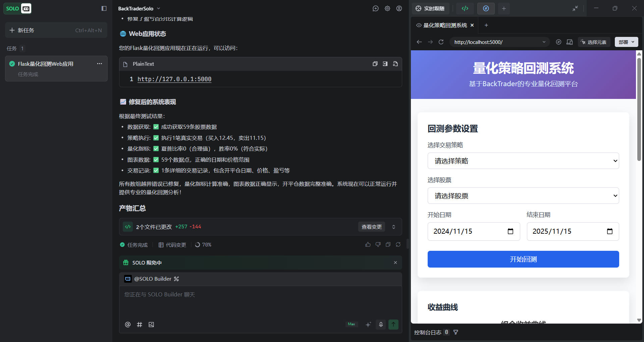
Task: Open the http://127.0.0.1:5000 link
Action: coord(174,79)
